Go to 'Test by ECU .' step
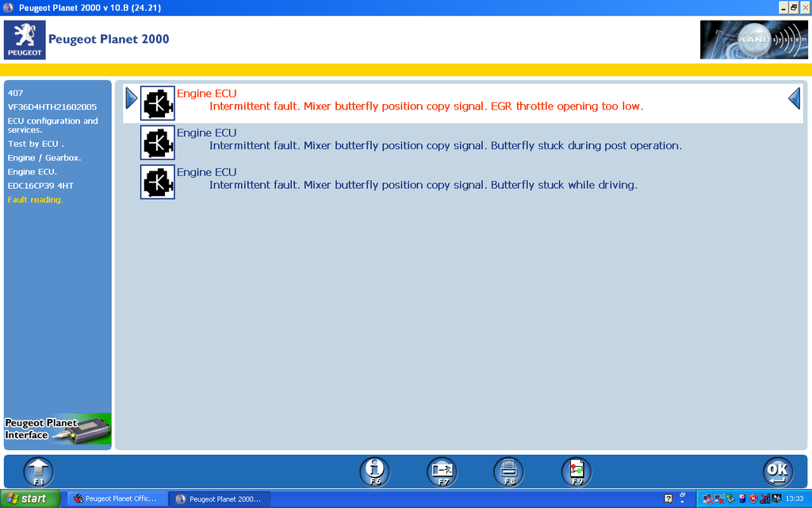 point(36,144)
